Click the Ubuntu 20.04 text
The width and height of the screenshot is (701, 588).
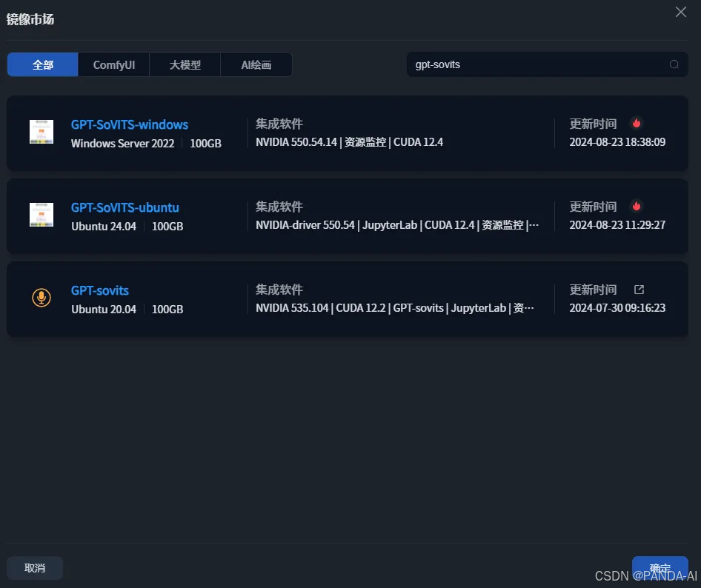tap(104, 310)
